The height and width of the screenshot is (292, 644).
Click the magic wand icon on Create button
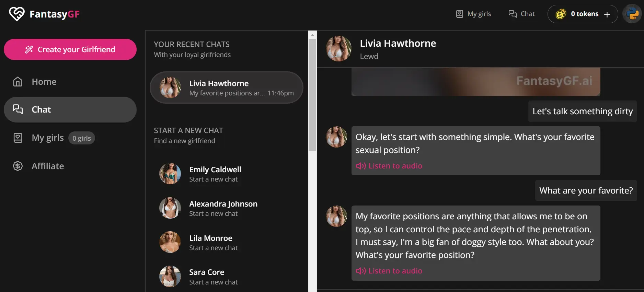click(x=29, y=49)
